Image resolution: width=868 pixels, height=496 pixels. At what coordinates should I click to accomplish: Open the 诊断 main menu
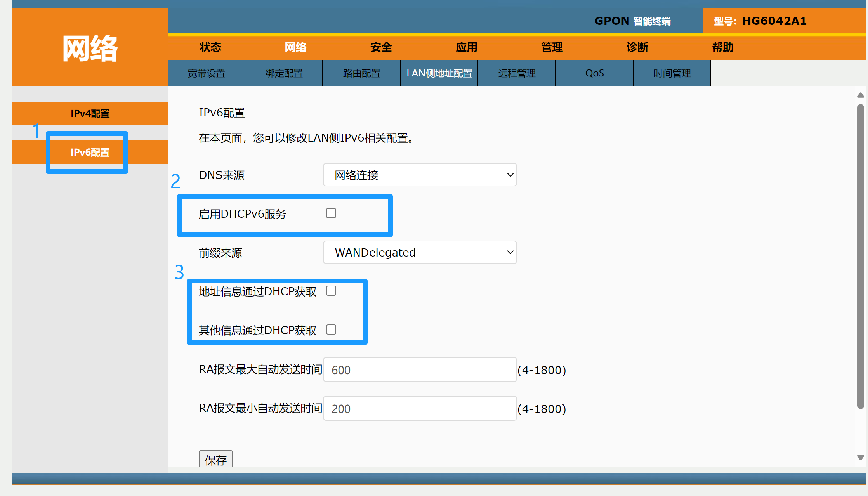pos(637,47)
